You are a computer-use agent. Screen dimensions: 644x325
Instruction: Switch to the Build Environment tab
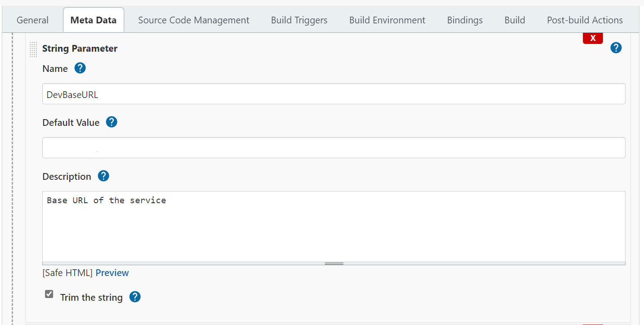(387, 20)
